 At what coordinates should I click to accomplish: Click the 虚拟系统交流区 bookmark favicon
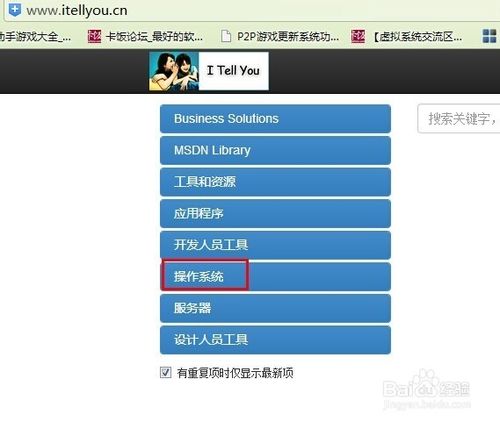click(358, 36)
